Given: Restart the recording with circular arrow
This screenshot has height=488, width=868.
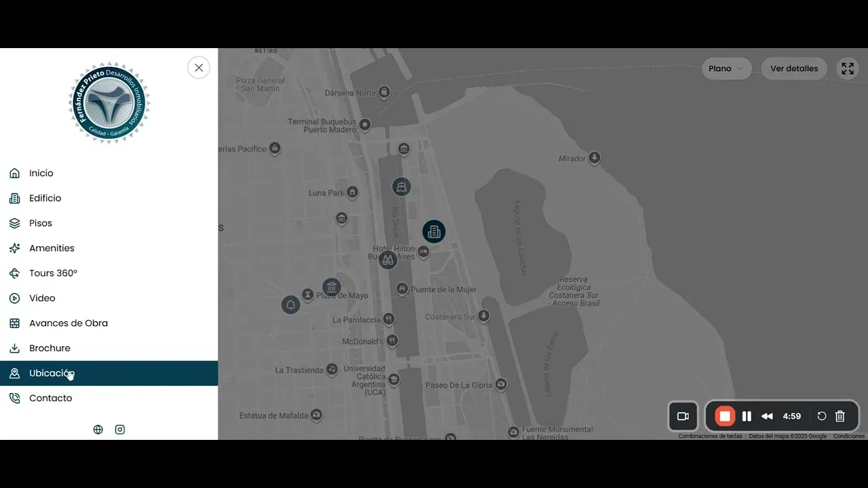Looking at the screenshot, I should click(821, 416).
